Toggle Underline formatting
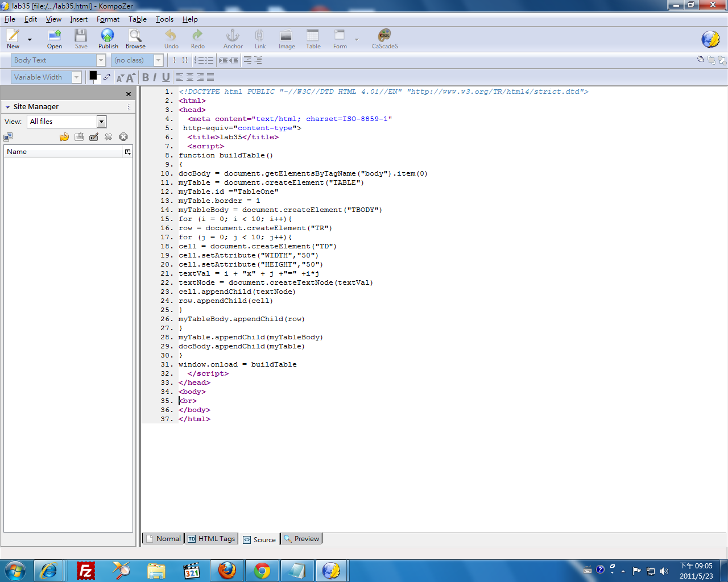Screen dimensions: 728x582 [166, 77]
